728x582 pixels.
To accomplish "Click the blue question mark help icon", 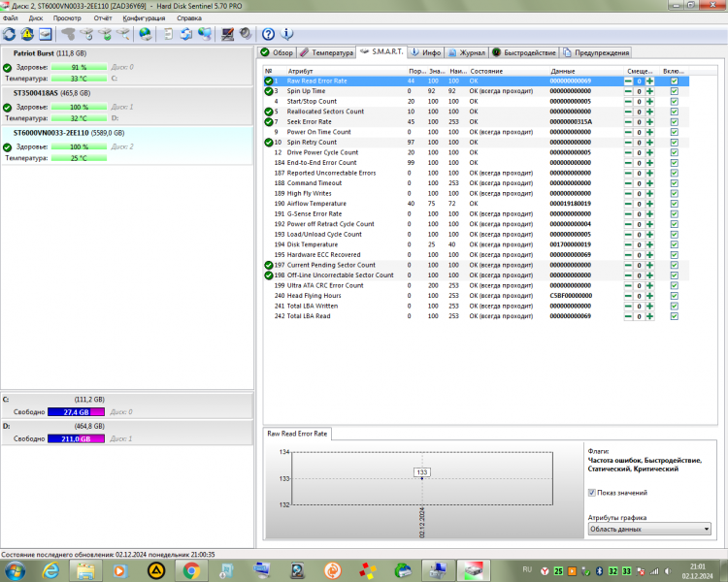I will [268, 34].
